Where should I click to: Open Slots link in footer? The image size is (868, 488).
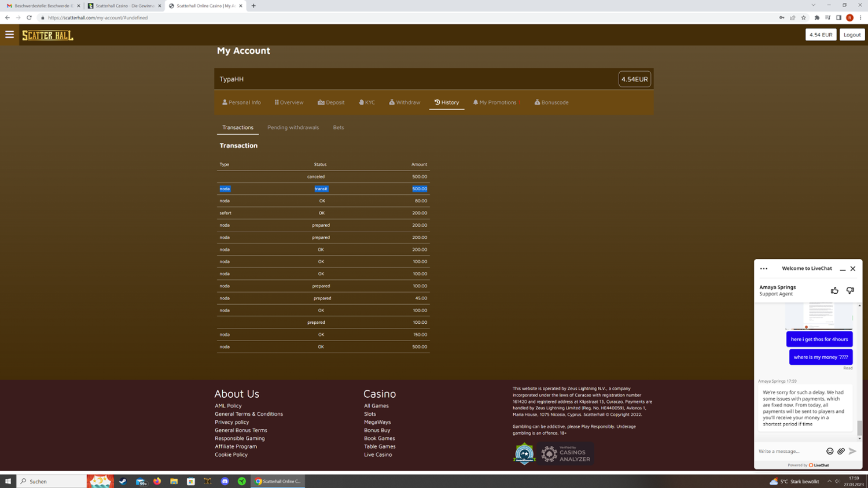pyautogui.click(x=370, y=414)
